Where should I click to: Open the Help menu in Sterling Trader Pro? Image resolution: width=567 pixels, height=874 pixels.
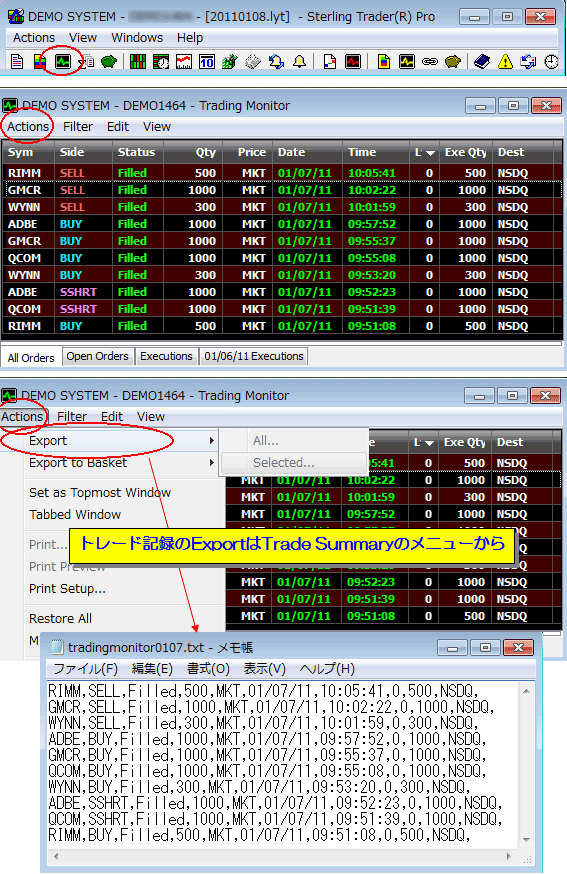(x=190, y=38)
